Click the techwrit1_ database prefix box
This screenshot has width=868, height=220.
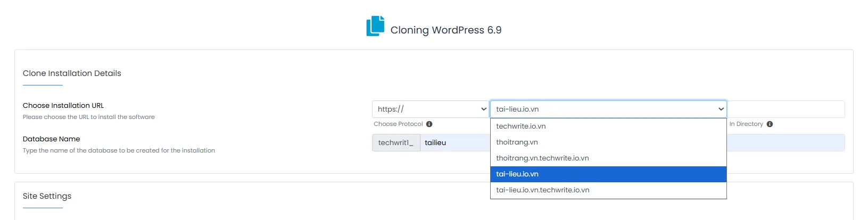pyautogui.click(x=396, y=142)
